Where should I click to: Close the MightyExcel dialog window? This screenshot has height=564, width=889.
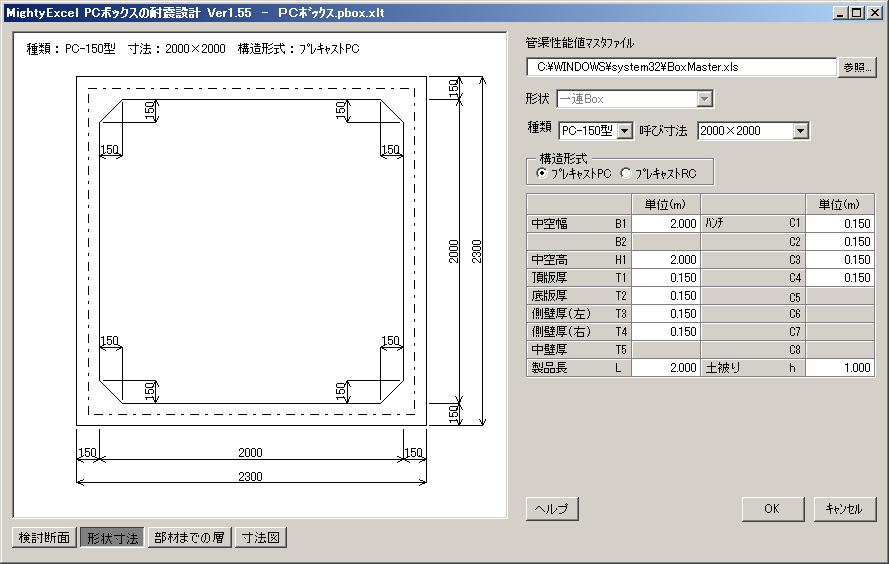click(874, 12)
